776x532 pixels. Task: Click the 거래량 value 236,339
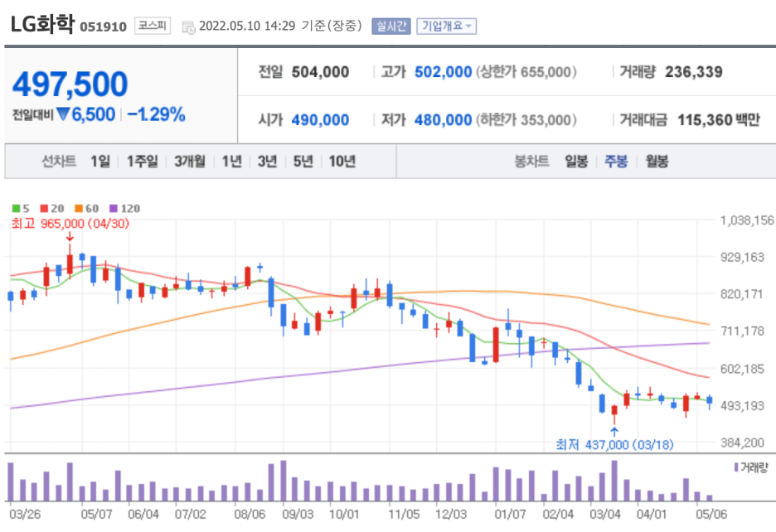point(693,72)
